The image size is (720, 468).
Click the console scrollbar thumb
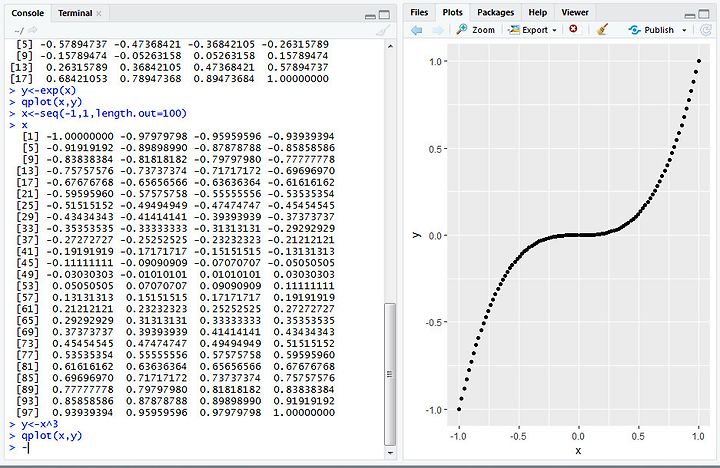tap(390, 374)
